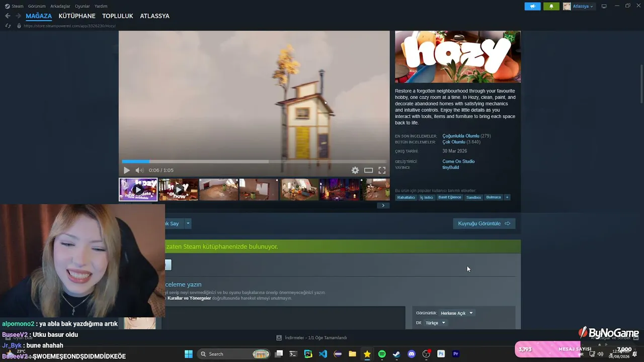Open the Oyunlar menu
Viewport: 644px width, 362px height.
[x=82, y=6]
